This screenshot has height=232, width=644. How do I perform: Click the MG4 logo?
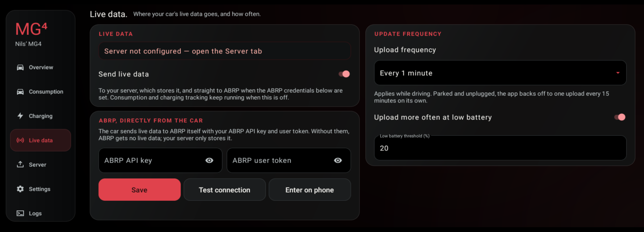coord(31,29)
